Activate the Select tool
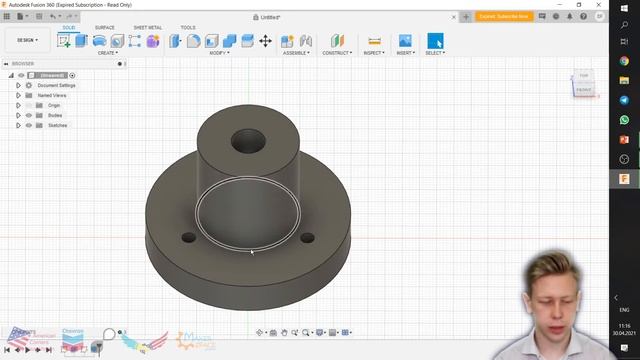This screenshot has height=360, width=640. (x=435, y=41)
